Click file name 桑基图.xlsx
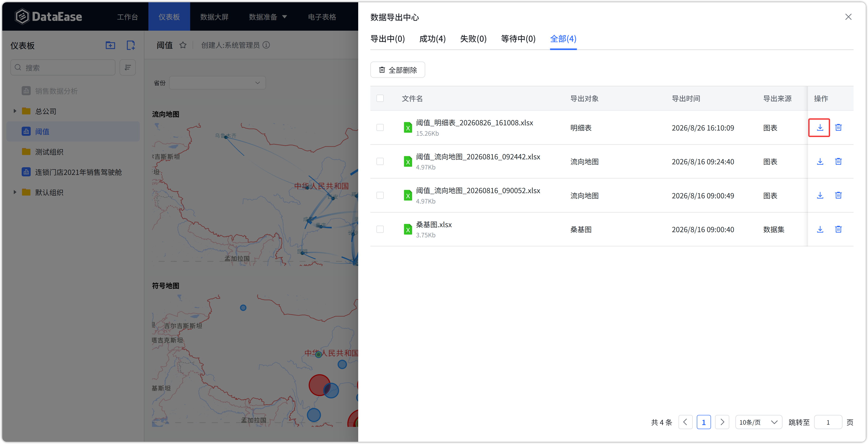868x444 pixels. tap(434, 224)
